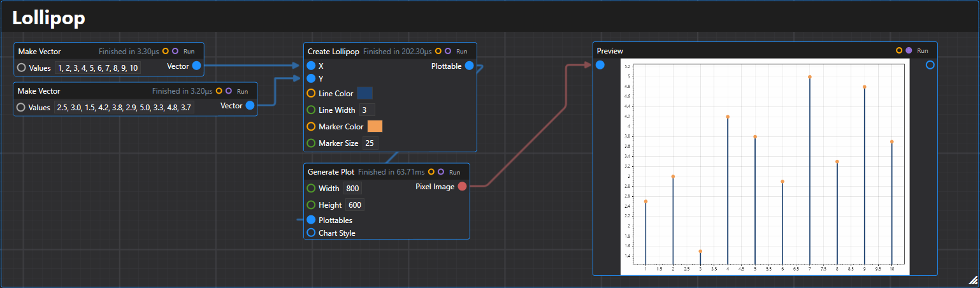The height and width of the screenshot is (288, 980).
Task: Click Values input port of first Make Vector
Action: 22,68
